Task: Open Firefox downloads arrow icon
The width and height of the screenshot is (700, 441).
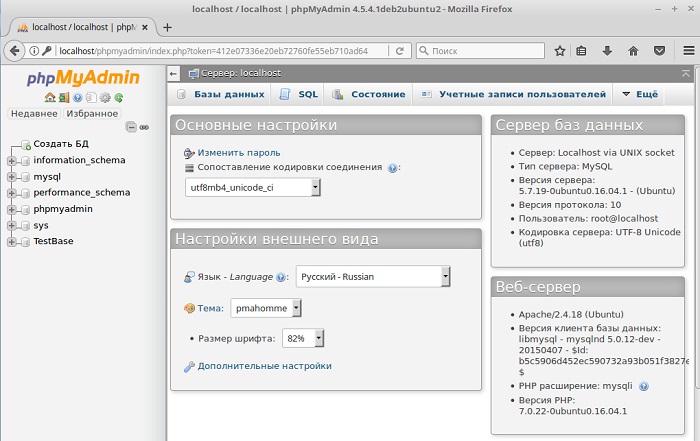Action: (607, 51)
